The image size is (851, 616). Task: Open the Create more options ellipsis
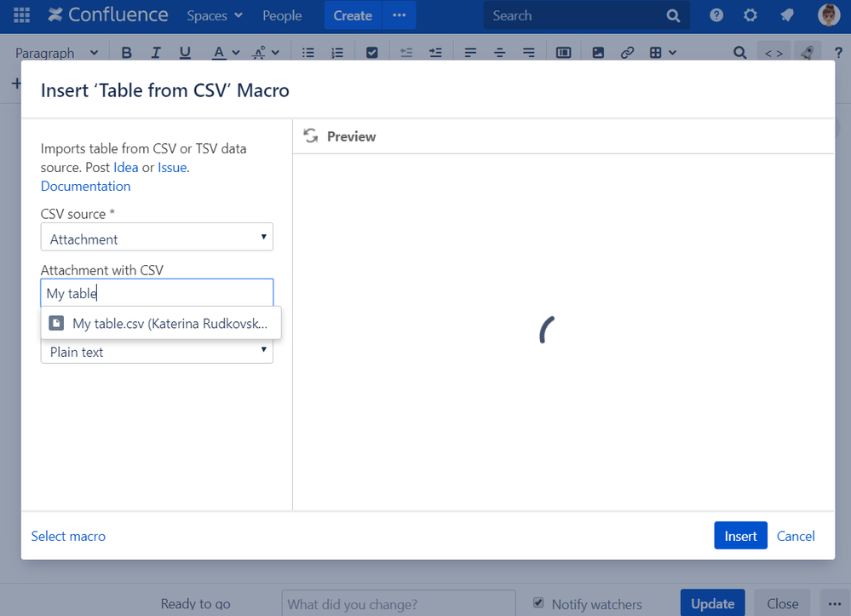(400, 15)
